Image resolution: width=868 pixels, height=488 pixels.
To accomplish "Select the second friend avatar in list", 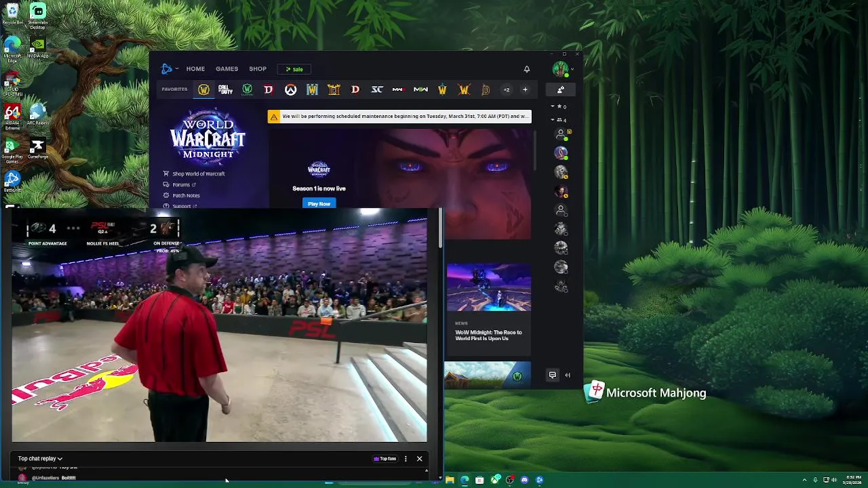I will pyautogui.click(x=561, y=153).
